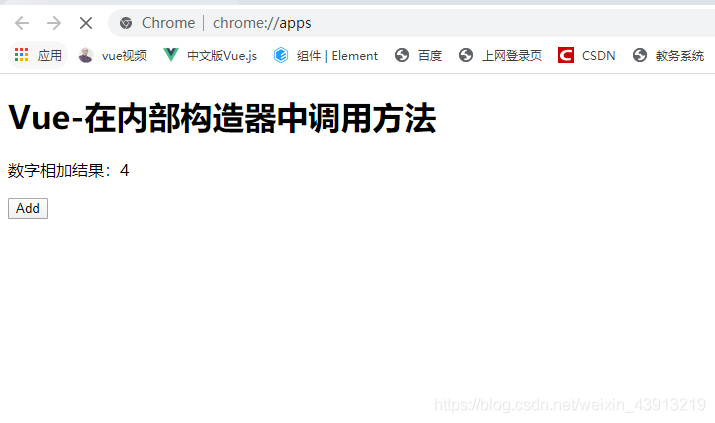Focus the chrome://apps address bar
The image size is (715, 423).
410,23
